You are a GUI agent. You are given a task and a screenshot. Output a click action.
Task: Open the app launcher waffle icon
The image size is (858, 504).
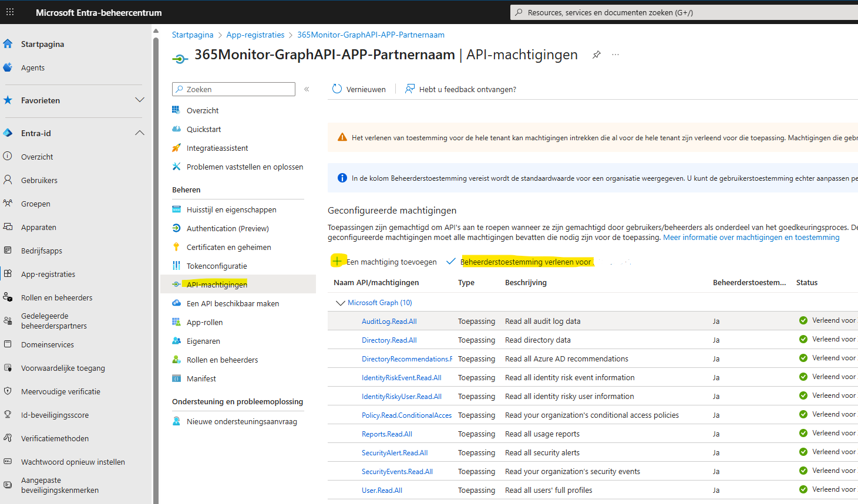(x=10, y=12)
